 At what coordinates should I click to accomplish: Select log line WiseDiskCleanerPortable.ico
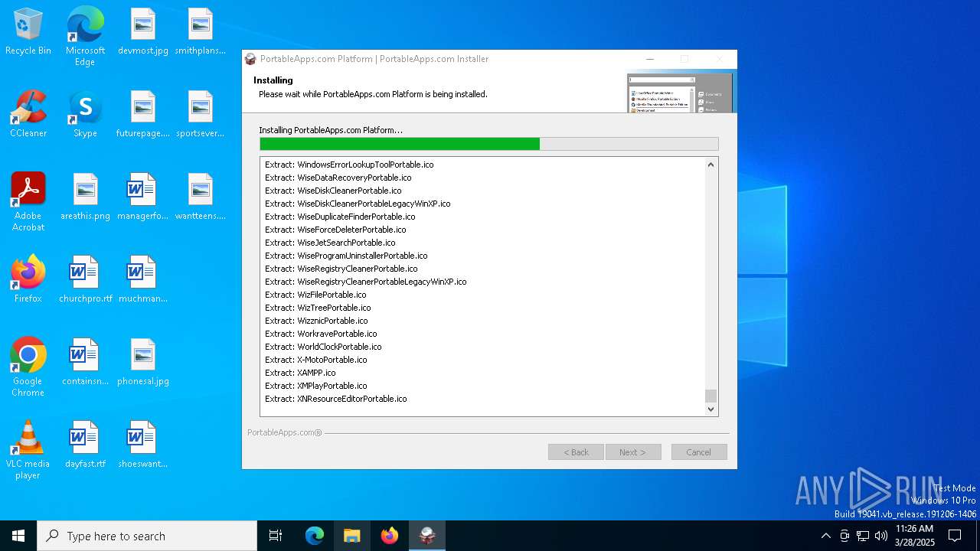coord(333,191)
